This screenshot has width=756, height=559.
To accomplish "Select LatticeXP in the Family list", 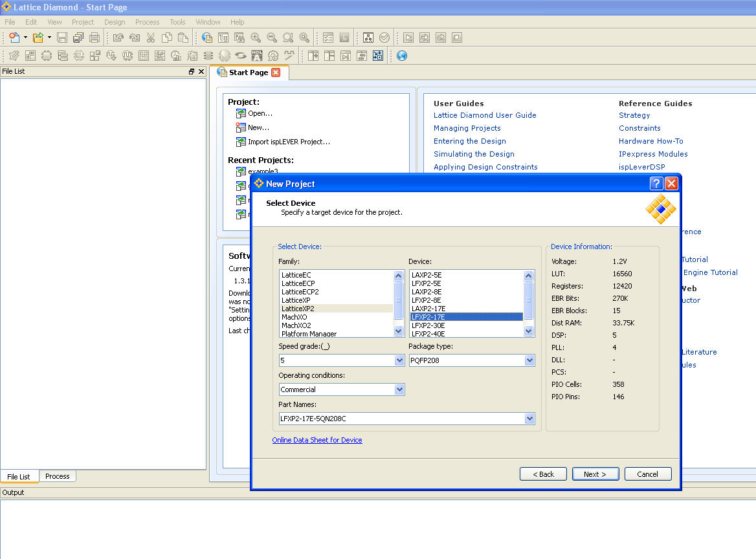I will 337,300.
